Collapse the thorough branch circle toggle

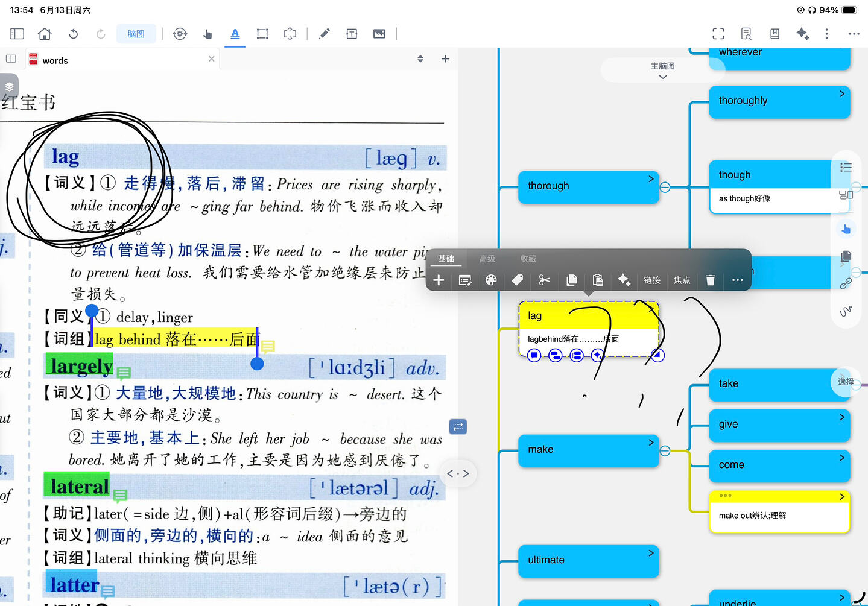[665, 188]
